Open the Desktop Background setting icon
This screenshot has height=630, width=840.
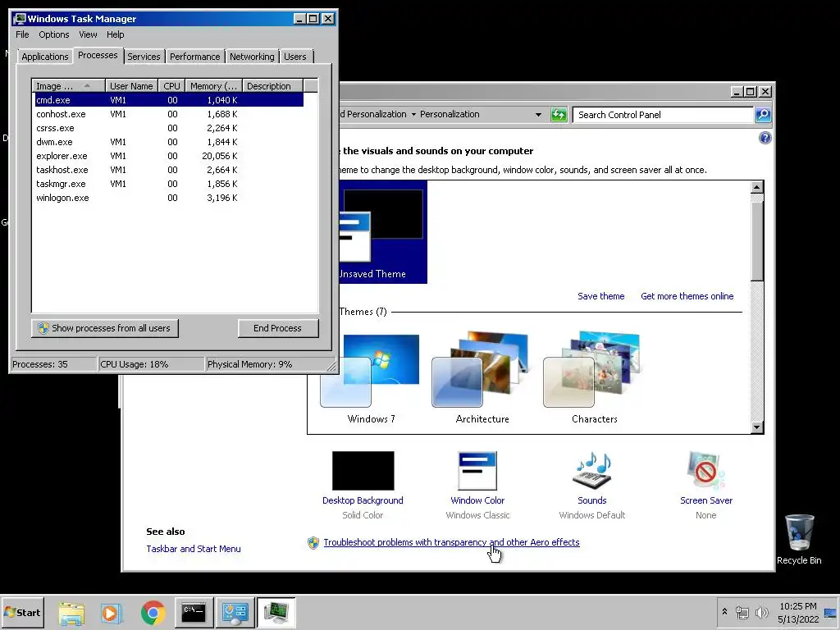[x=363, y=470]
